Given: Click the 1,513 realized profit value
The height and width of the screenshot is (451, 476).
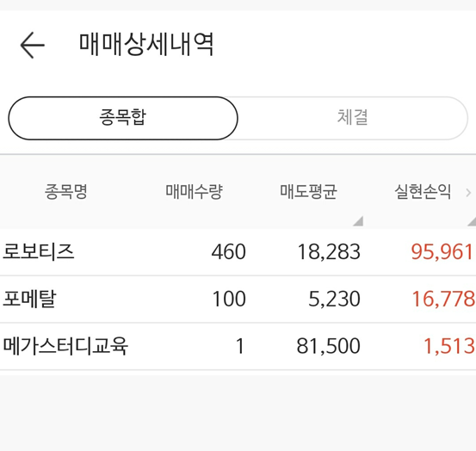Looking at the screenshot, I should click(x=449, y=346).
